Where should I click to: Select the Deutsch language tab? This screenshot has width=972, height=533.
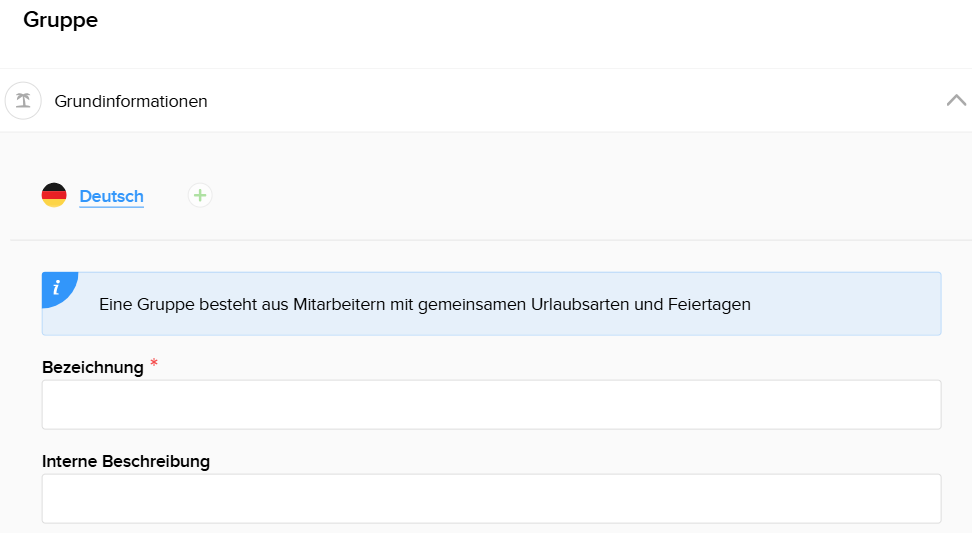111,197
